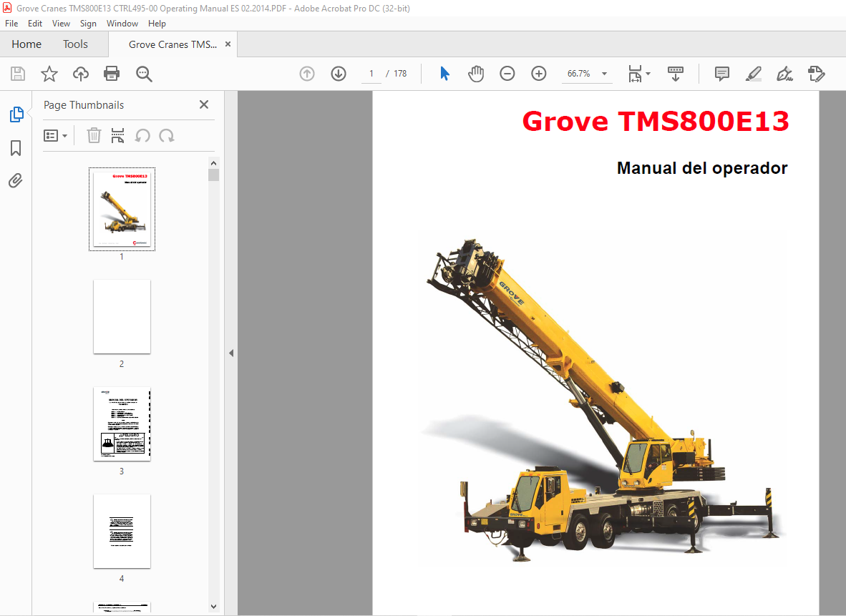Open the thumbnail Options dropdown
The height and width of the screenshot is (616, 846).
(55, 135)
